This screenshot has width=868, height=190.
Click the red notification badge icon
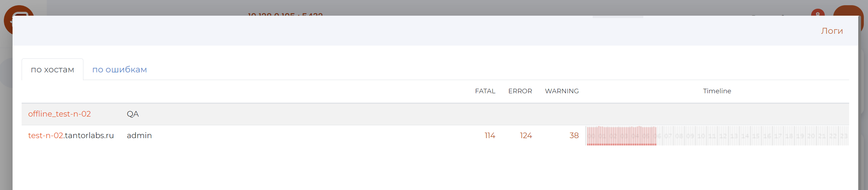pos(818,12)
